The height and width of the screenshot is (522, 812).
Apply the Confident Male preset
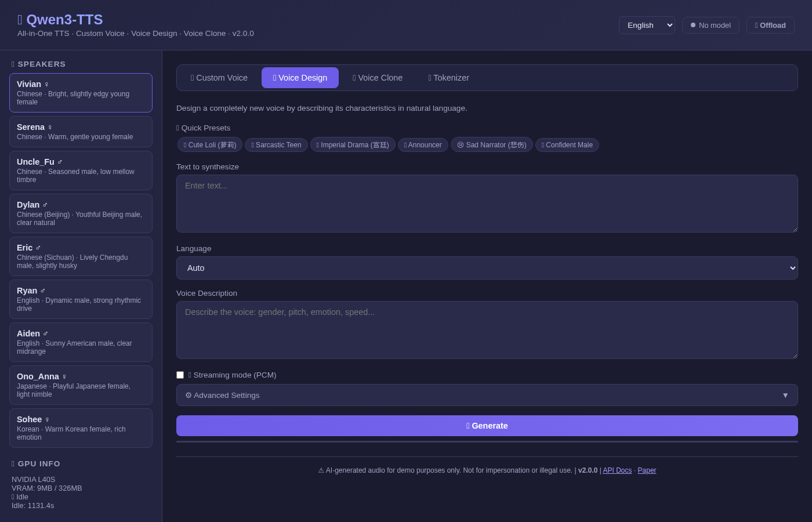[x=567, y=145]
